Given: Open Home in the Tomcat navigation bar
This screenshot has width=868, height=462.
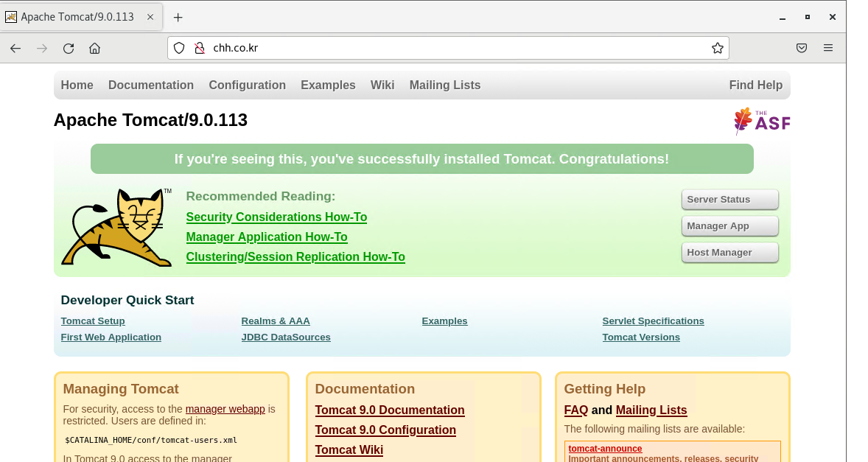Looking at the screenshot, I should point(77,85).
